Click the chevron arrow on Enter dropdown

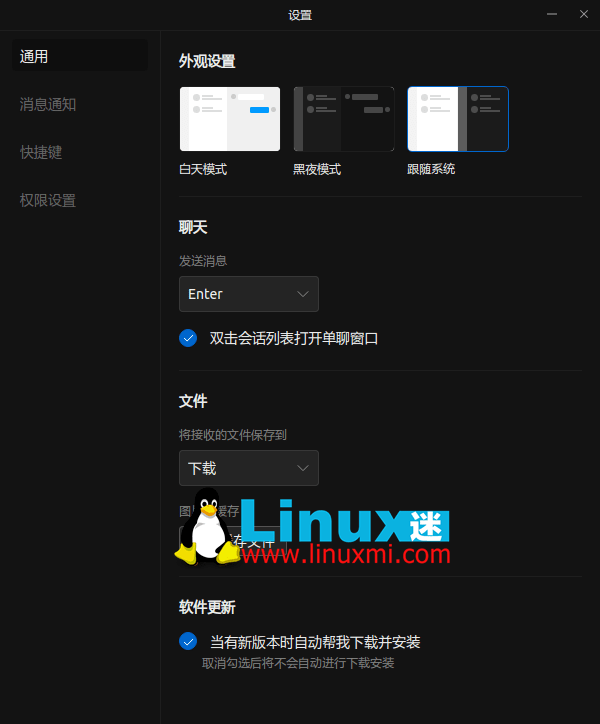(304, 294)
